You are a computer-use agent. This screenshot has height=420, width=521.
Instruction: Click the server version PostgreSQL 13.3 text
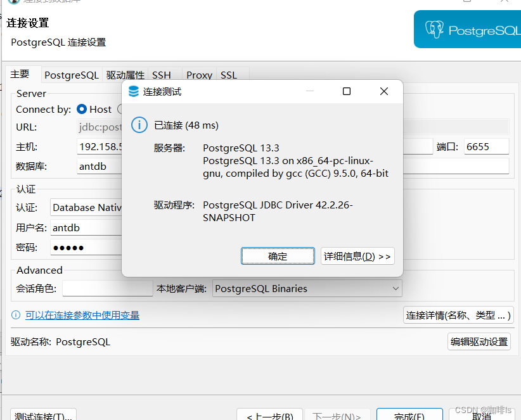pyautogui.click(x=241, y=148)
